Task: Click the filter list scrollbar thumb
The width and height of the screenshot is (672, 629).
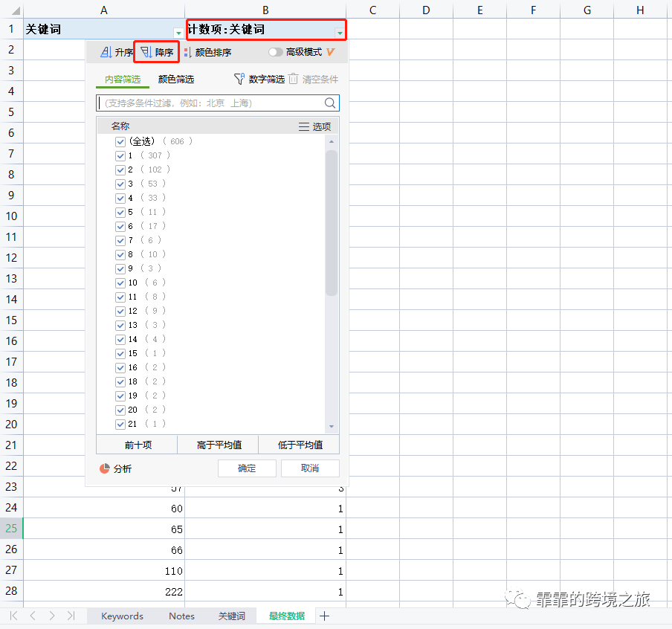Action: tap(332, 223)
